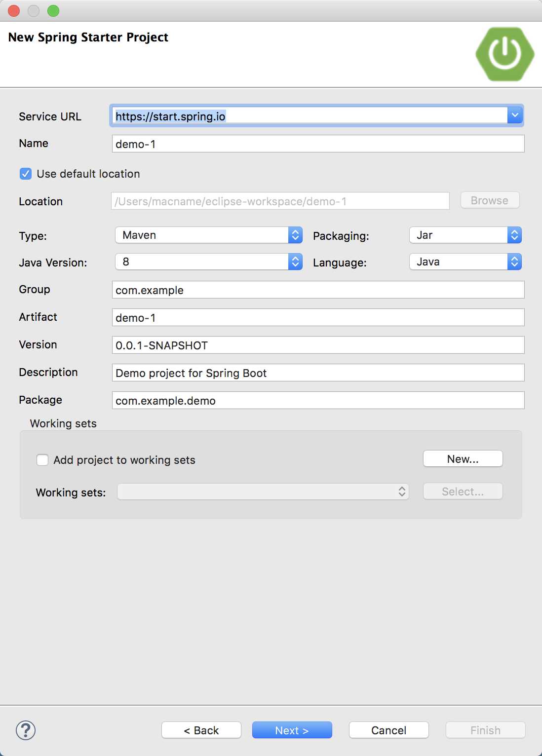Click the Packaging: label

(x=341, y=236)
